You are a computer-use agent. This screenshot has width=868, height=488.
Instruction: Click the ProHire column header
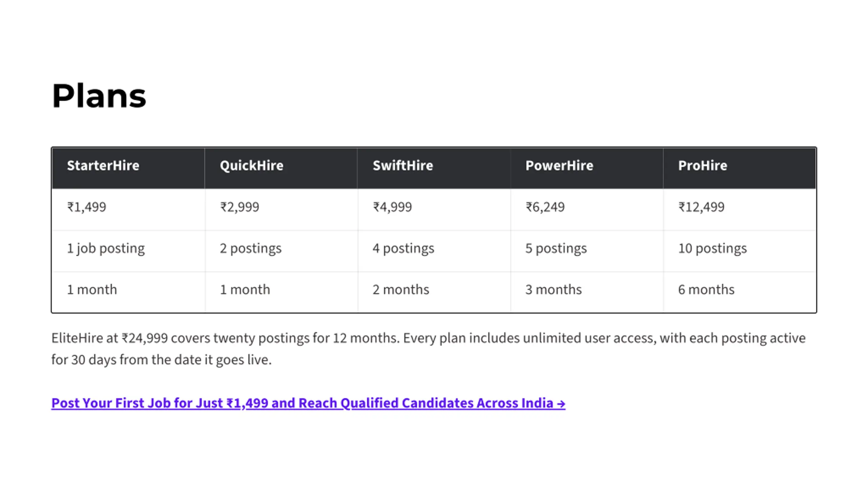pos(739,168)
